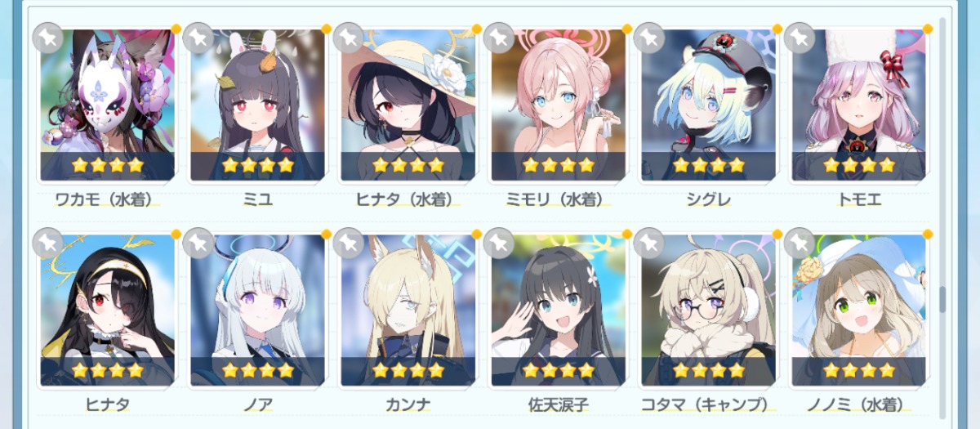
Task: Select the ヒナタ nun portrait
Action: click(107, 311)
